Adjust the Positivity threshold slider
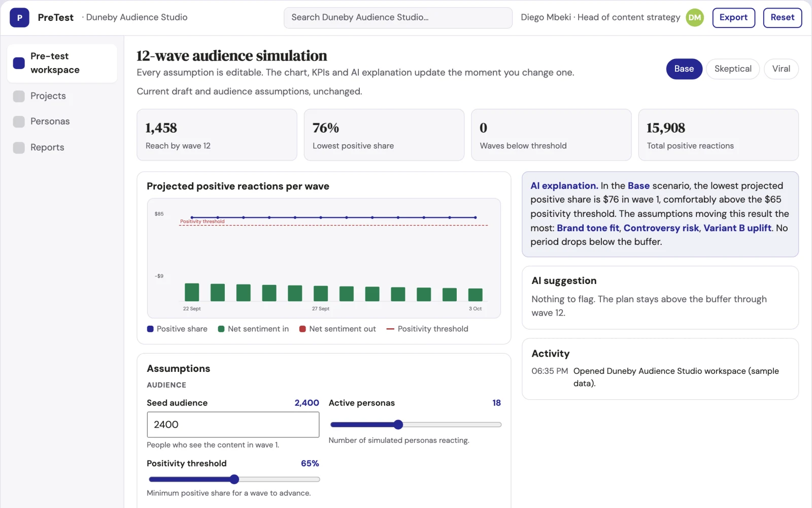 (x=234, y=479)
